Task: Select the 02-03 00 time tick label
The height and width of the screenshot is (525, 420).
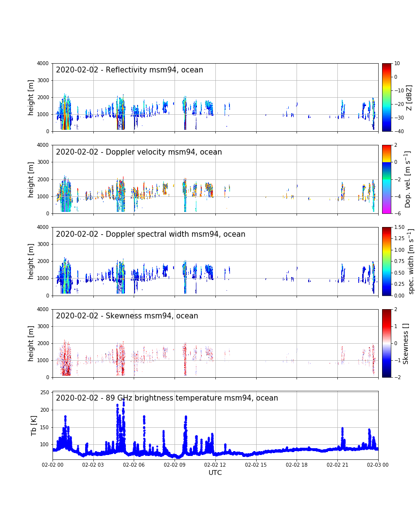Action: [378, 465]
